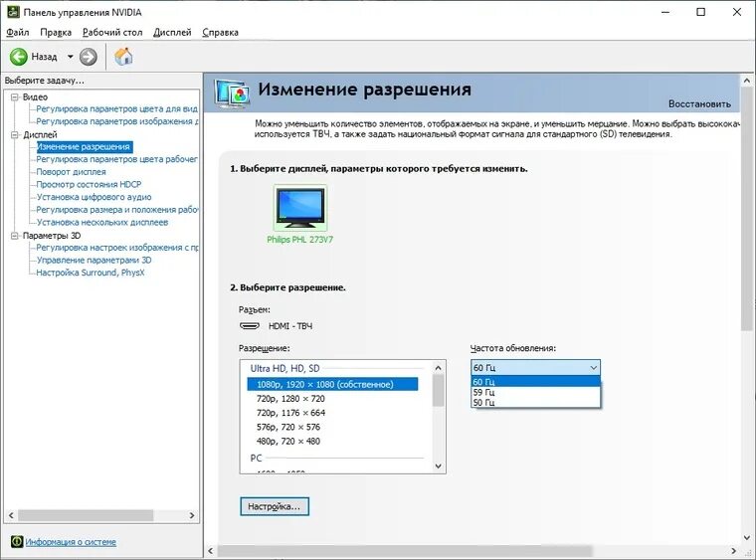Viewport: 756px width, 560px height.
Task: Open Регулировка размера и положения рабочего стола
Action: tap(116, 210)
